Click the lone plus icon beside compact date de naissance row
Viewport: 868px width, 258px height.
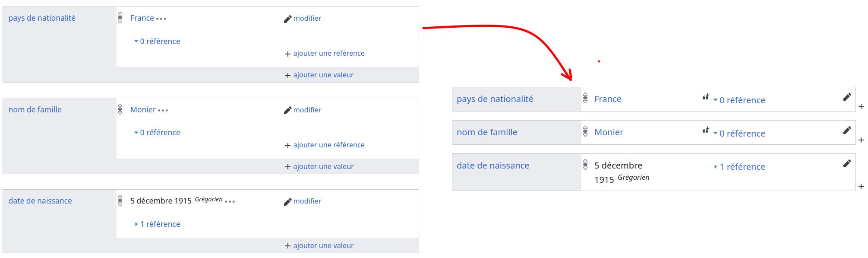pyautogui.click(x=861, y=186)
